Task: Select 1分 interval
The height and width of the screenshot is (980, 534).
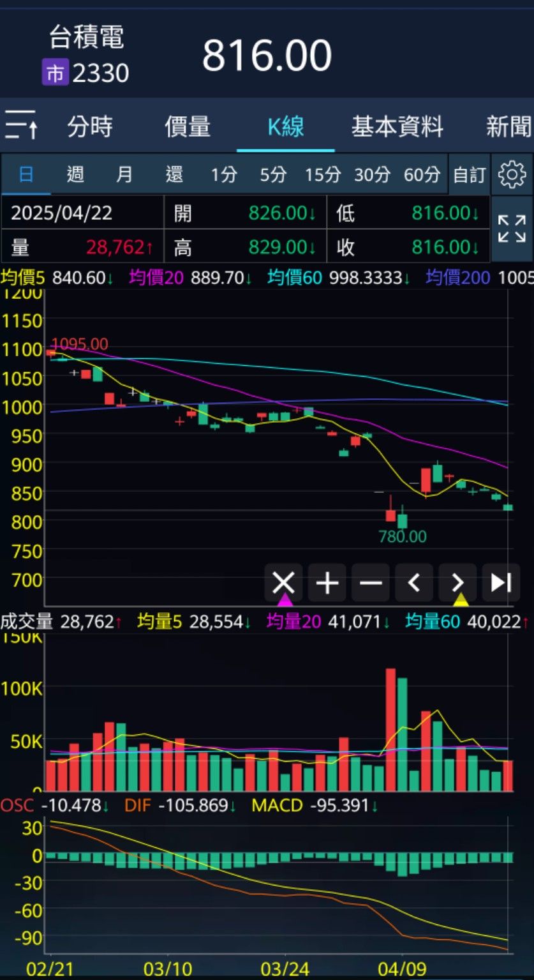Action: coord(224,174)
